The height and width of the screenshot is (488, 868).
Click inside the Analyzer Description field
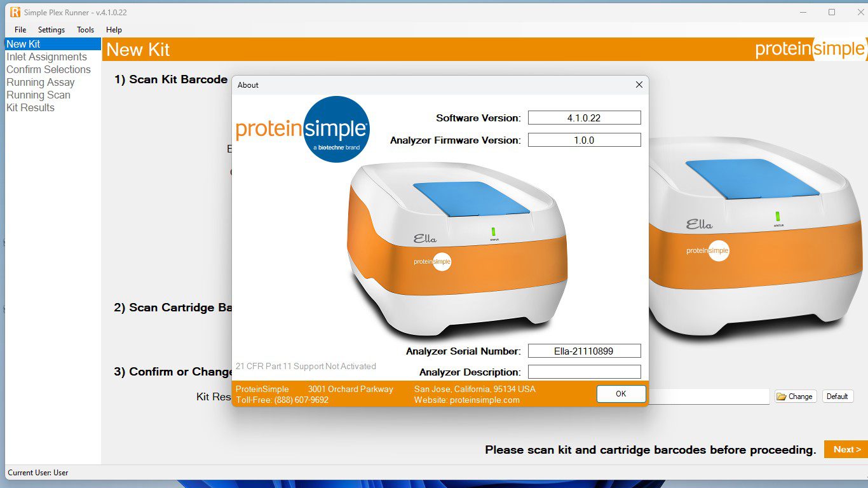coord(584,372)
